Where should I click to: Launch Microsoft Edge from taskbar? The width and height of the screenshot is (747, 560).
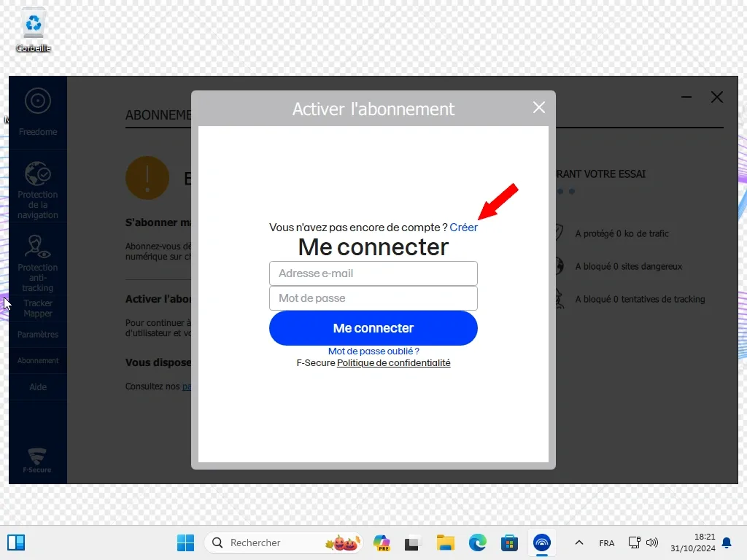point(478,542)
